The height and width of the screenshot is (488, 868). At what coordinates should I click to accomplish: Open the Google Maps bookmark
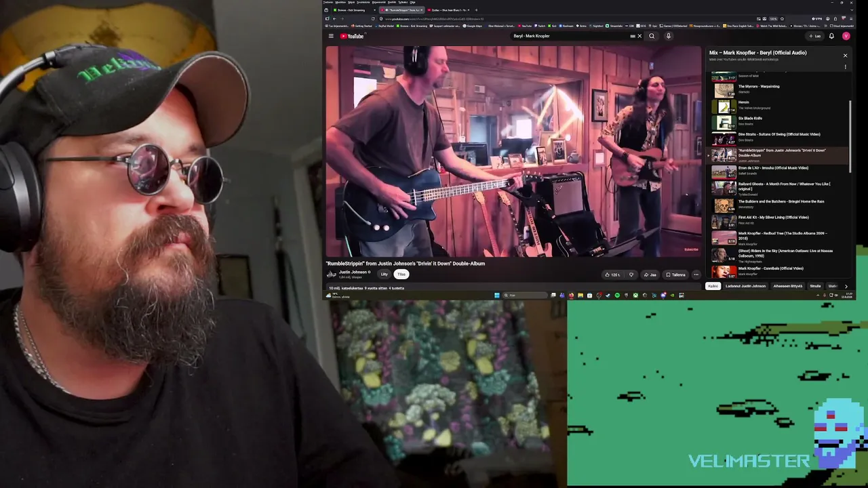click(x=474, y=26)
